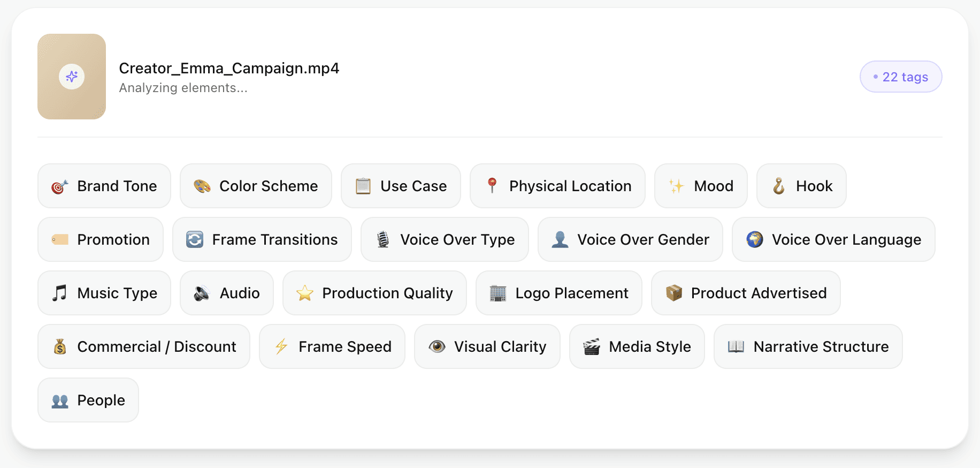This screenshot has width=980, height=468.
Task: Select the Commercial / Discount tag
Action: tap(144, 347)
